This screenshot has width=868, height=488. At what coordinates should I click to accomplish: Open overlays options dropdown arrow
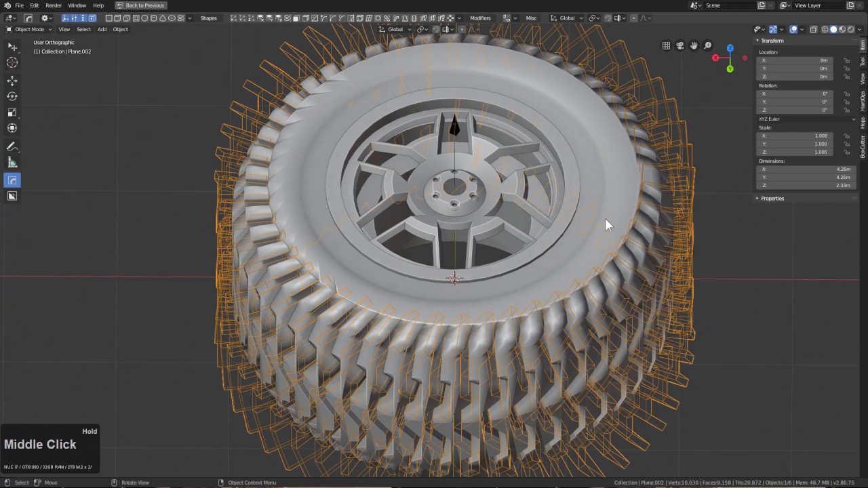(802, 29)
